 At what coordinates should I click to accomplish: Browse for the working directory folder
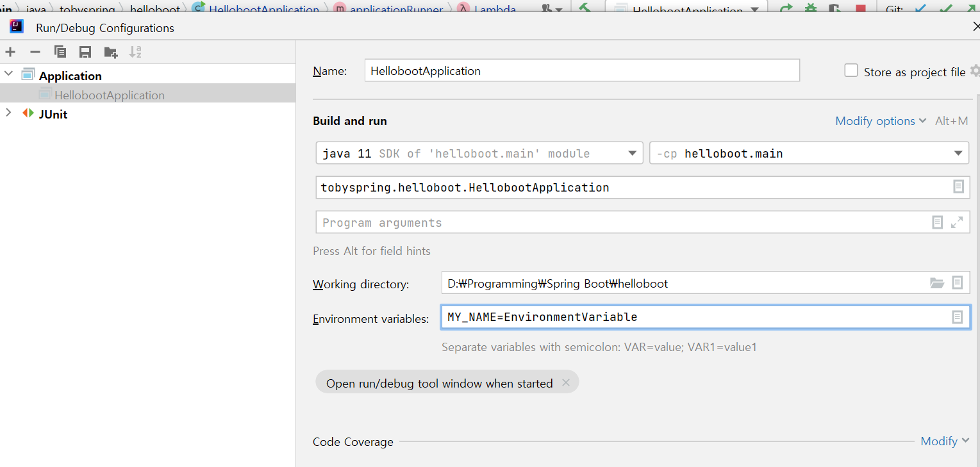coord(937,283)
